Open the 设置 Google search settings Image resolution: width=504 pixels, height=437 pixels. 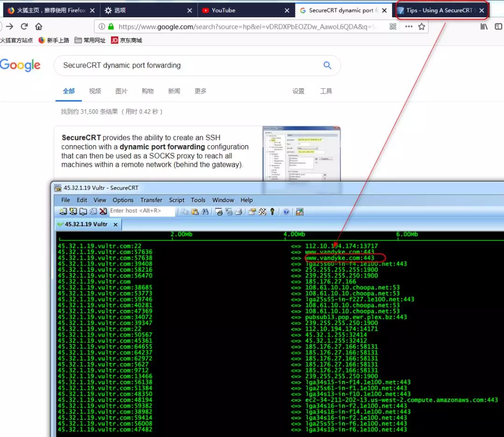(x=298, y=91)
